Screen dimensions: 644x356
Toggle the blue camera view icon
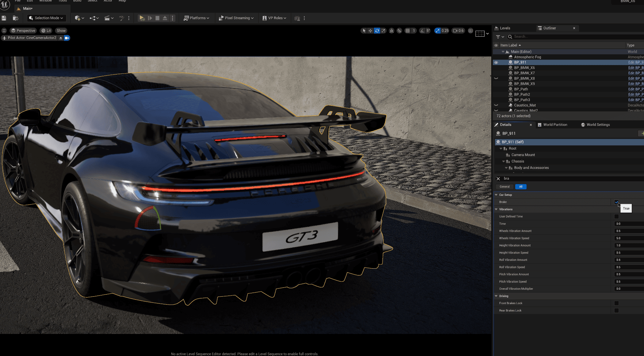[x=67, y=38]
